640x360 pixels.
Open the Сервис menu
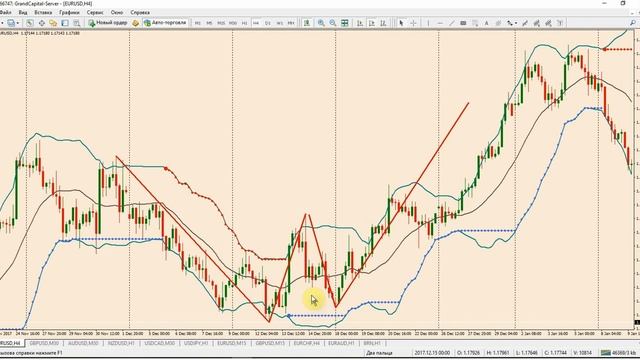click(95, 13)
